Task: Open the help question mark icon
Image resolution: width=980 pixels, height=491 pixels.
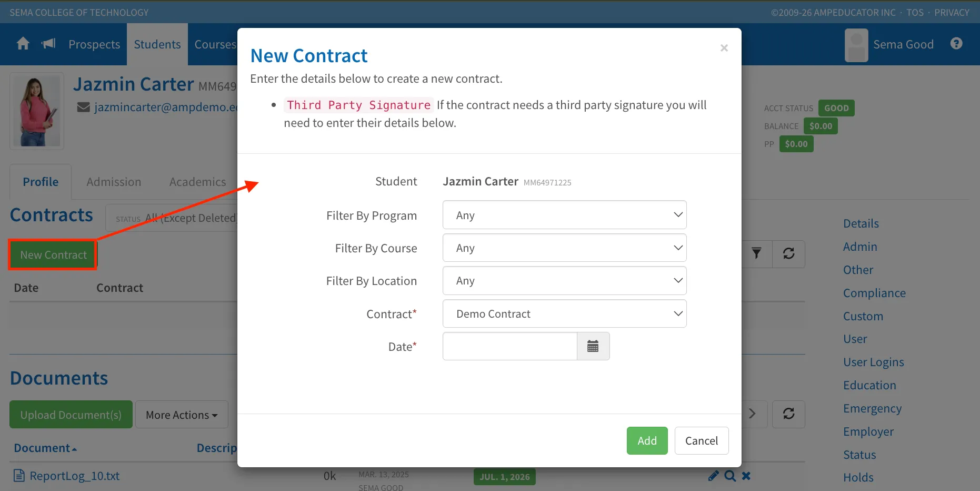Action: point(956,43)
